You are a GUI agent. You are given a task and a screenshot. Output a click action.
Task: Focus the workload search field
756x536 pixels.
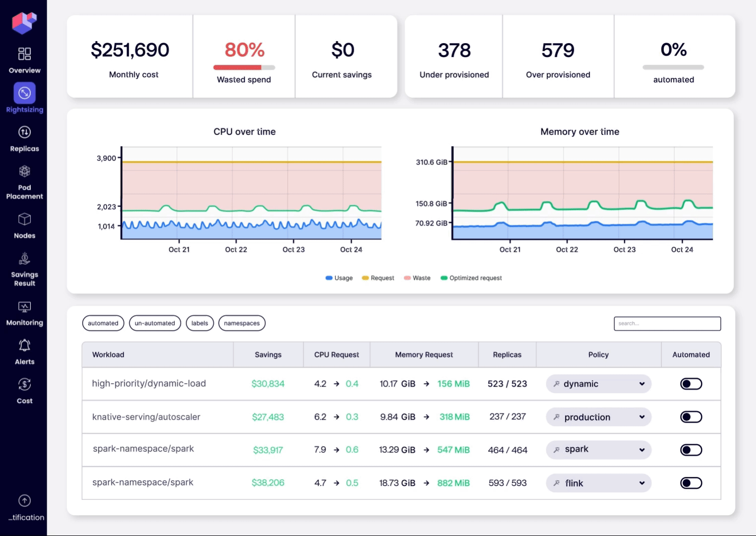point(667,324)
